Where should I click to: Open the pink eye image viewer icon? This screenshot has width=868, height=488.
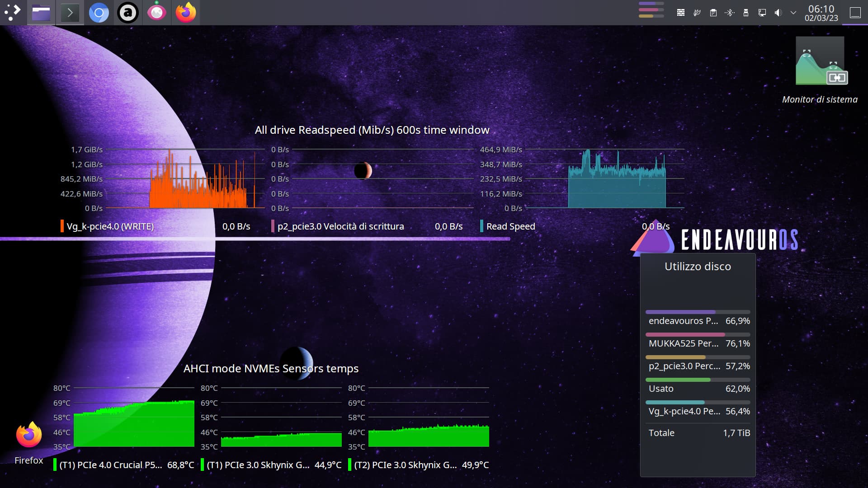[x=157, y=13]
